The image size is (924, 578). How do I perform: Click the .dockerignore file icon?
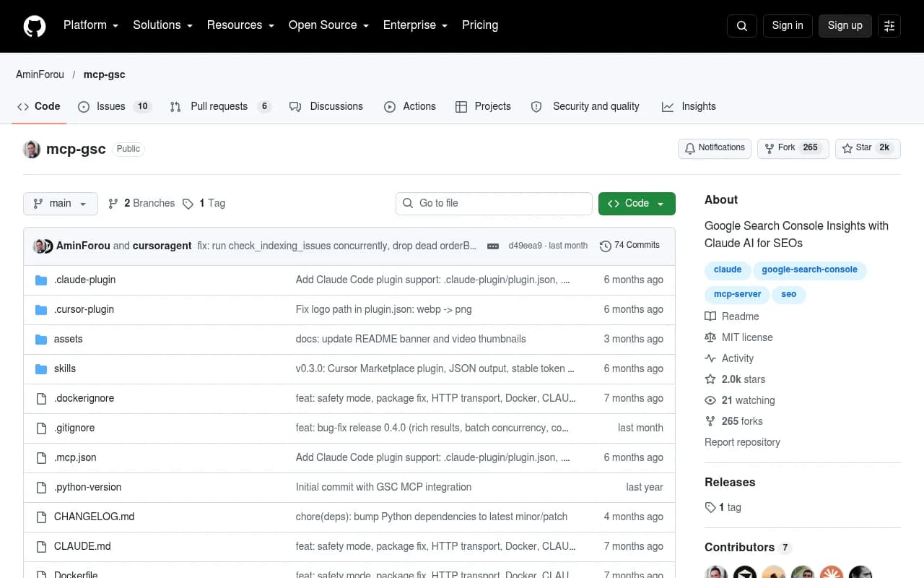pyautogui.click(x=41, y=398)
